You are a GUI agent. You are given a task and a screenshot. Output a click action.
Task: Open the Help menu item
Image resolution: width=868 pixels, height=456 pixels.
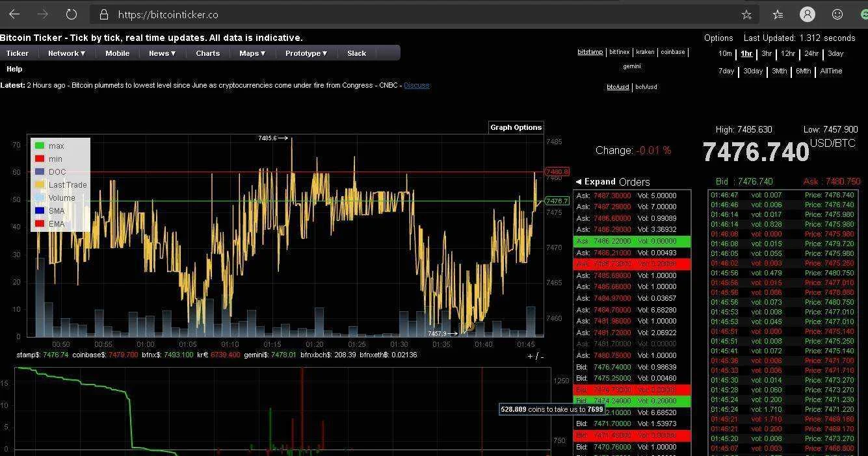click(14, 69)
